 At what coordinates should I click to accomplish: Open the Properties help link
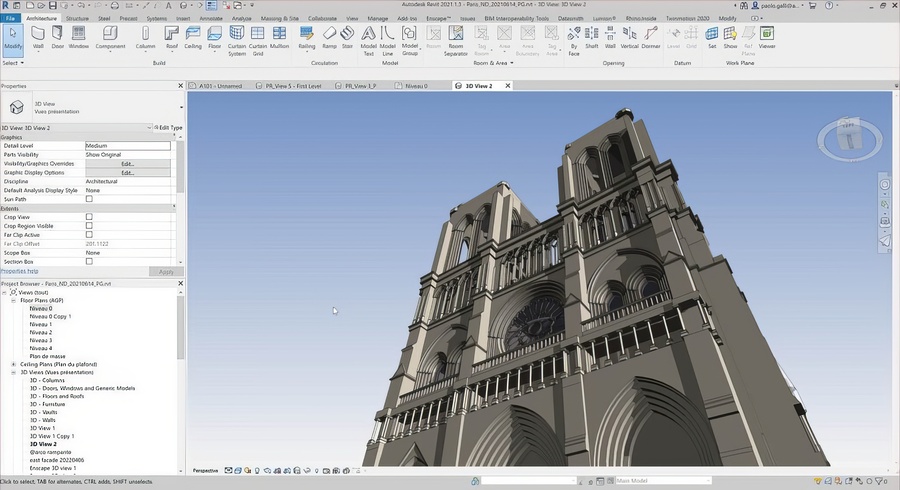pos(20,271)
